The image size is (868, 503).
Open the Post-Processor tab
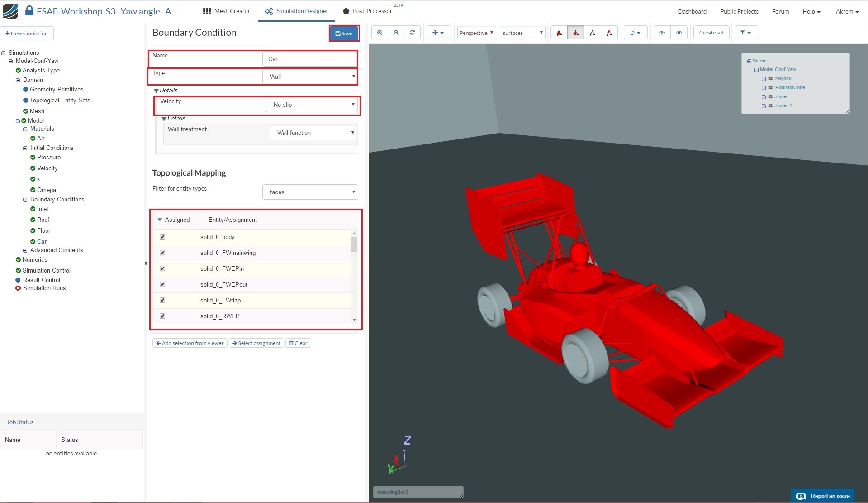pyautogui.click(x=367, y=11)
